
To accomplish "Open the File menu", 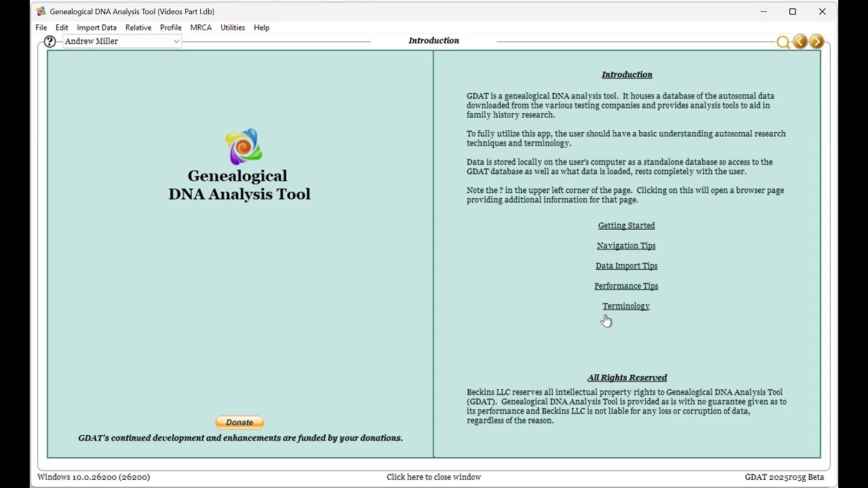I will pyautogui.click(x=41, y=28).
